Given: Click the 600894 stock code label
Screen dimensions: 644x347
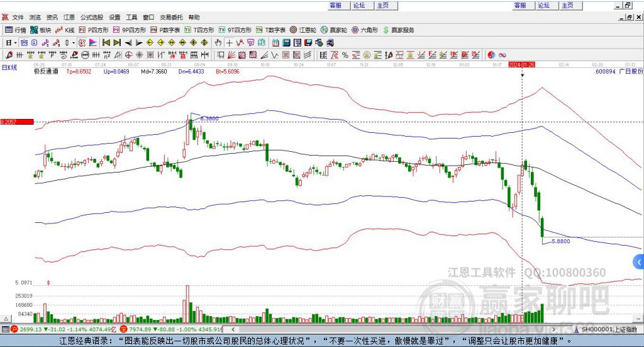Looking at the screenshot, I should 606,72.
